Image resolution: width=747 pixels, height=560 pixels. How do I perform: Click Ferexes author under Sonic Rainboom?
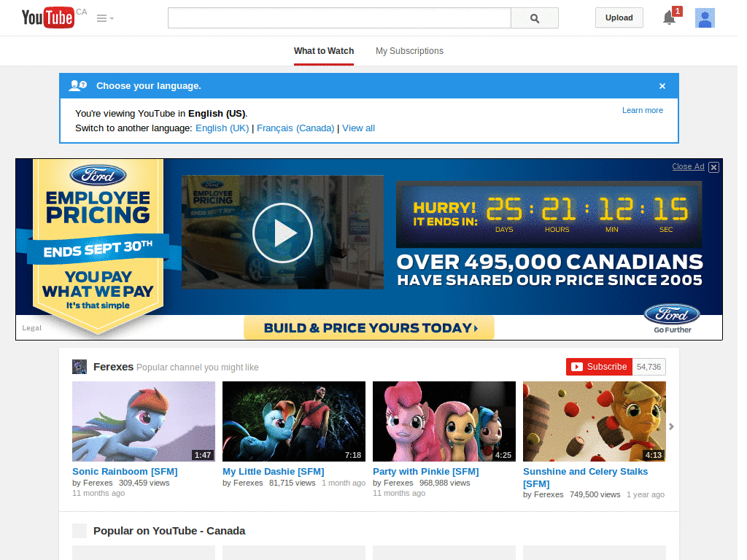[x=98, y=483]
